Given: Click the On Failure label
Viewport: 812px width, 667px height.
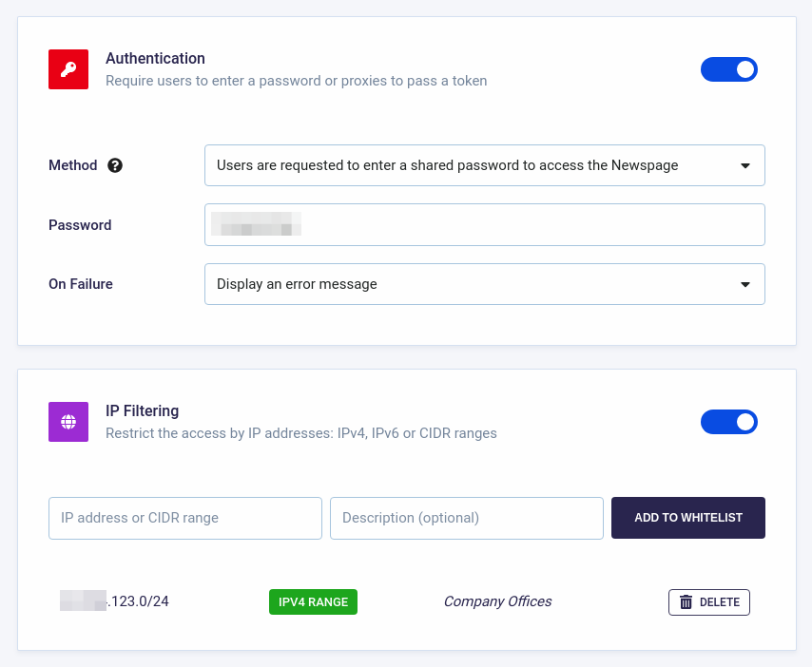Looking at the screenshot, I should tap(81, 284).
